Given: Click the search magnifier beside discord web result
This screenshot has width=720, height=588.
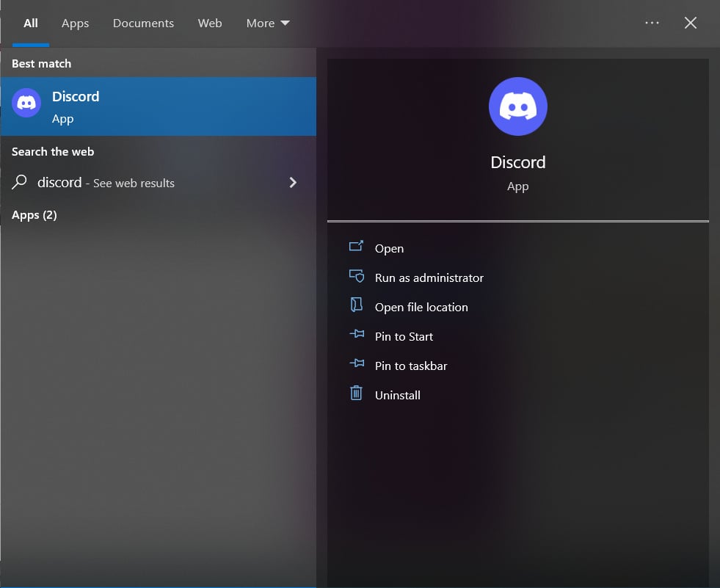Looking at the screenshot, I should [x=18, y=182].
